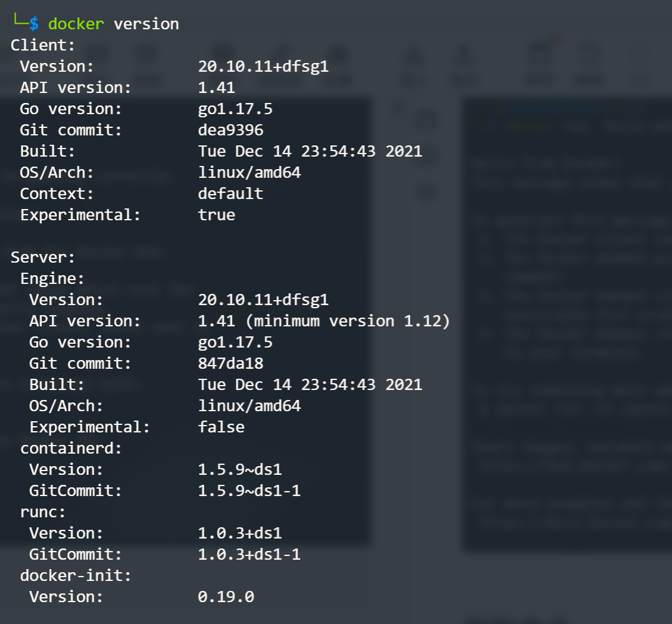Screen dimensions: 672x624
Task: Click the word version in the command
Action: (x=146, y=24)
